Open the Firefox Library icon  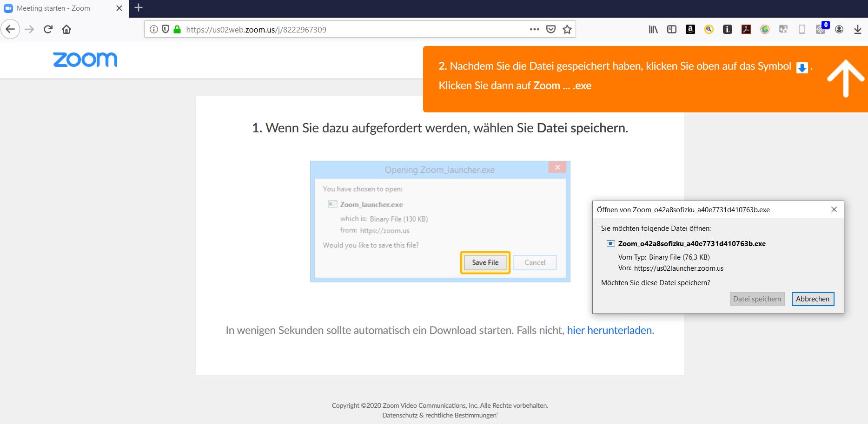(x=653, y=29)
